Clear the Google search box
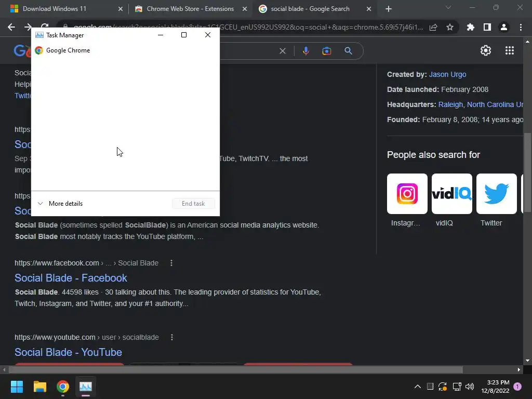Screen dimensions: 532x399 click(x=282, y=51)
